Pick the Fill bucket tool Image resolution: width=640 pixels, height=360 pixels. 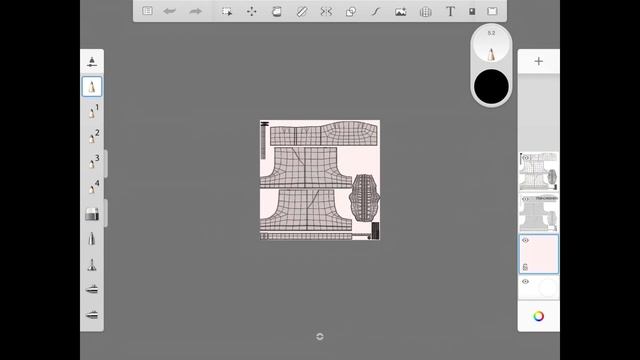tap(277, 11)
